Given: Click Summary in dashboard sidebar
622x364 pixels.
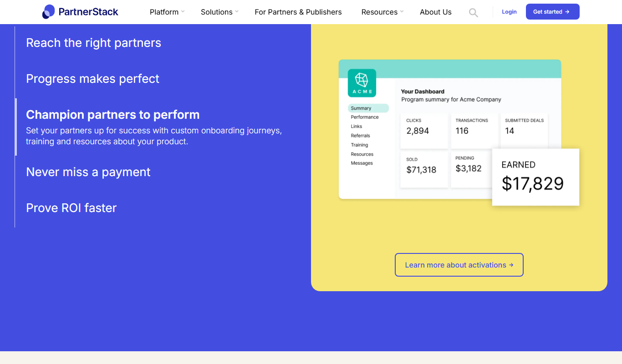Looking at the screenshot, I should click(368, 108).
